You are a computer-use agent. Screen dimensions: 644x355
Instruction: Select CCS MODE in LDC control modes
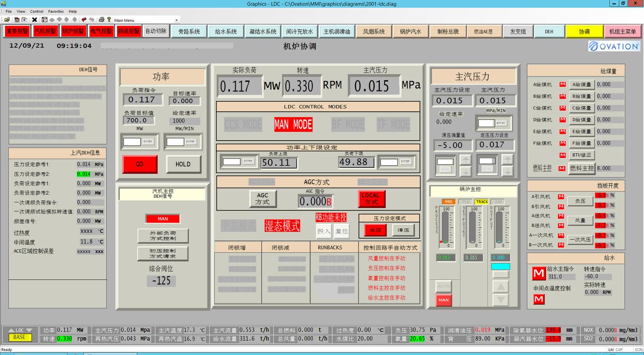coord(243,125)
